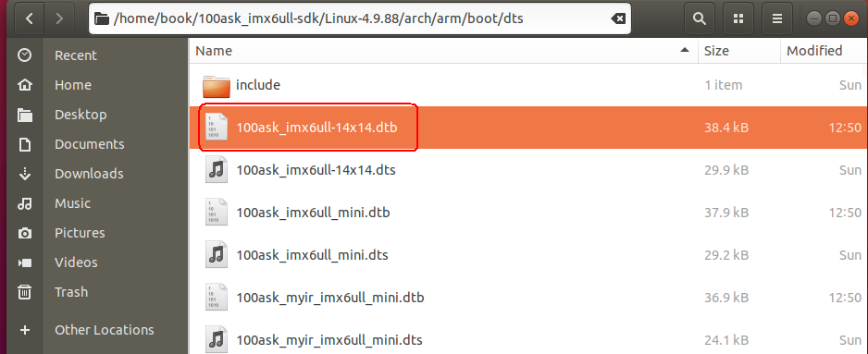868x354 pixels.
Task: Select the include folder icon
Action: tap(216, 86)
